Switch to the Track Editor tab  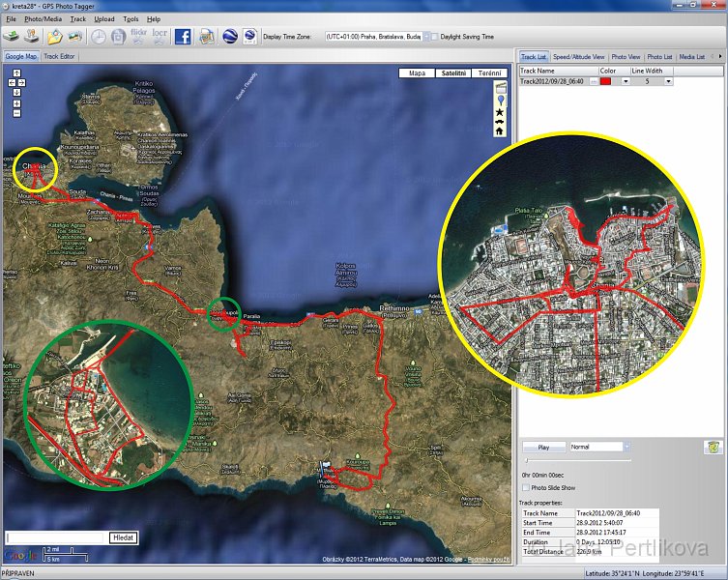tap(59, 56)
